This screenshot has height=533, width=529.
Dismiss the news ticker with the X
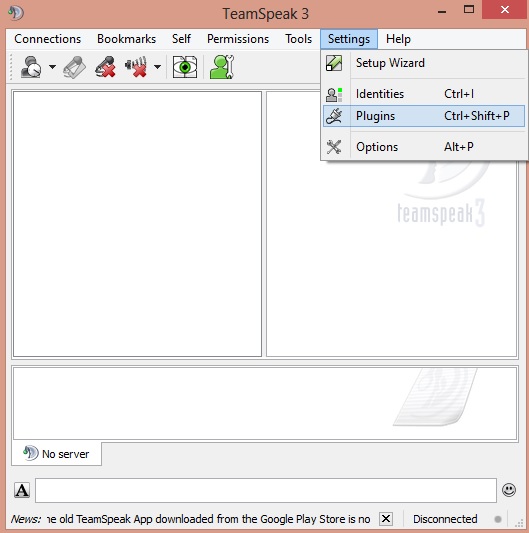(386, 519)
